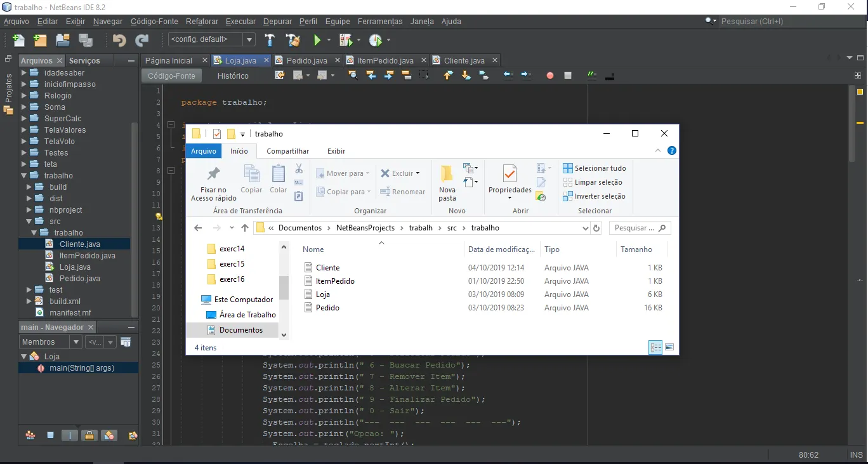Run the project with green play icon
Screen dimensions: 868x464
(317, 41)
